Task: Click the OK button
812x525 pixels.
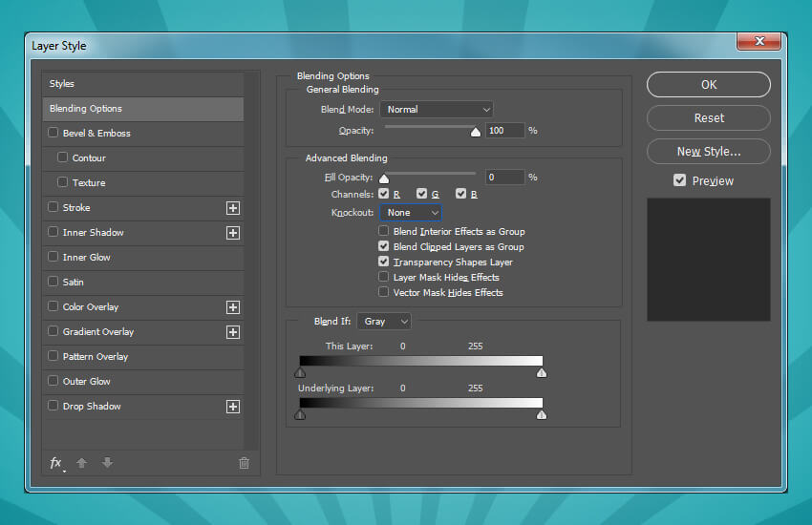Action: click(708, 85)
